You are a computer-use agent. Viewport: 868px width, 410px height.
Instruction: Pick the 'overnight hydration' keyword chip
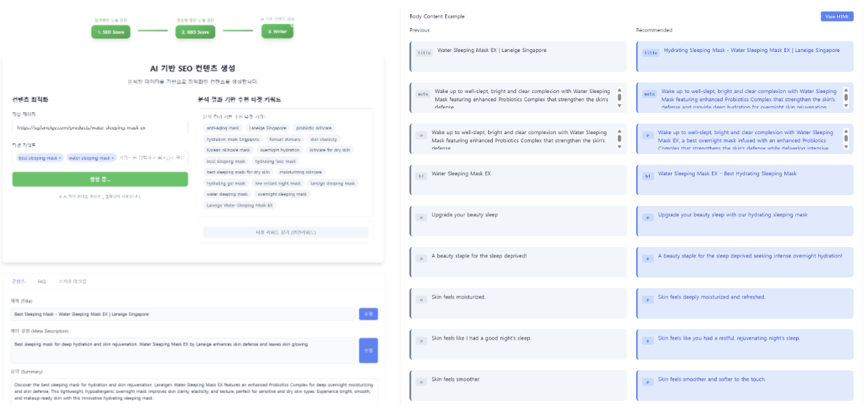tap(279, 150)
